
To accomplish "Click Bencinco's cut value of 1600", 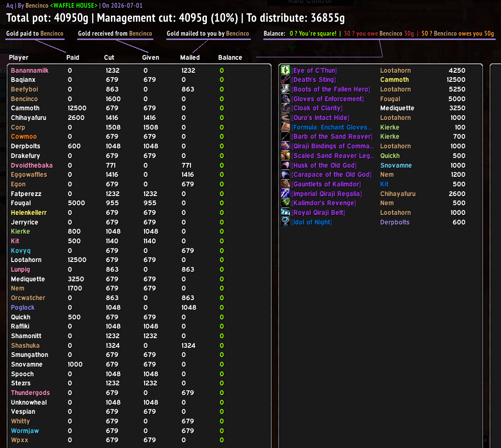I will [113, 99].
